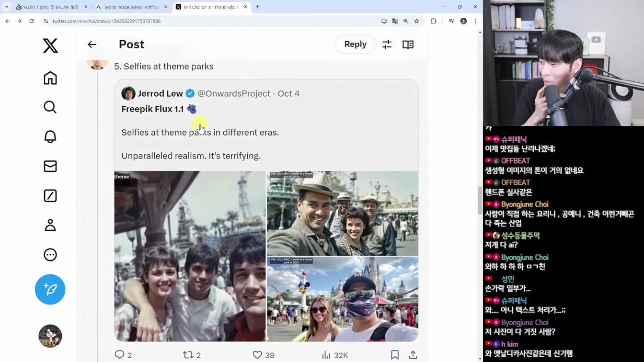Open the Messages envelope icon
The image size is (644, 362).
(x=50, y=166)
